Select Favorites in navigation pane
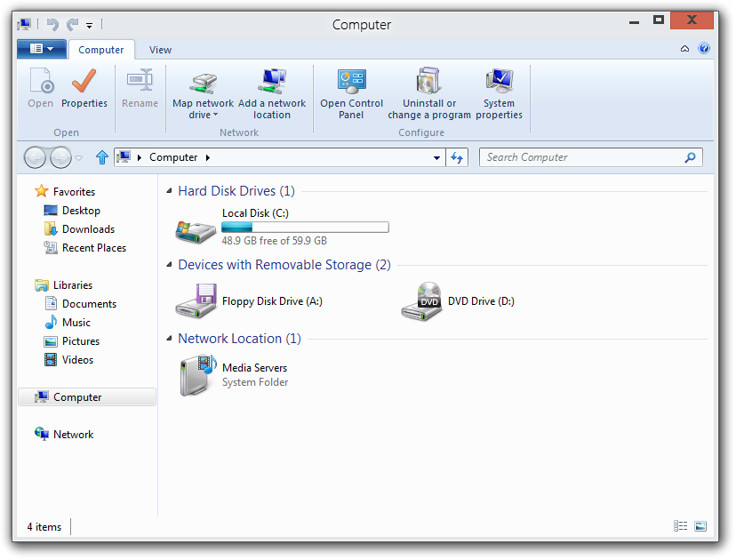 [65, 191]
